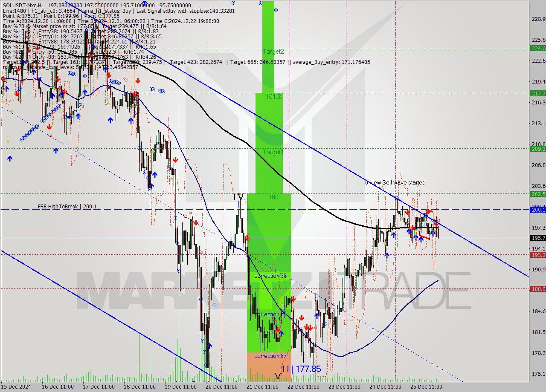Click the 161.8 Fibonacci level label

[x=273, y=97]
